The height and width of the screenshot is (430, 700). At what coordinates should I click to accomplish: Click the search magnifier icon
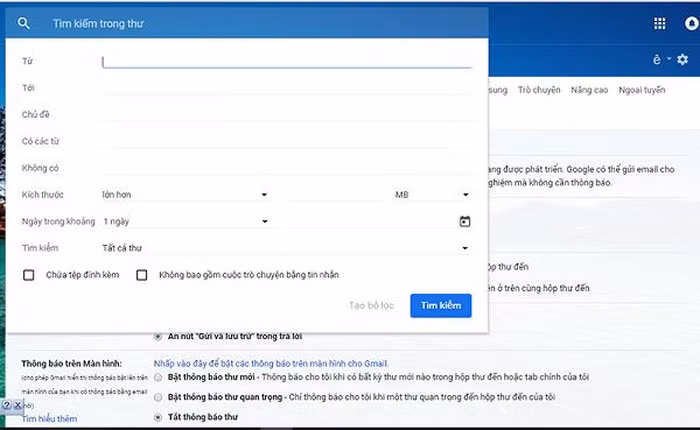[24, 23]
